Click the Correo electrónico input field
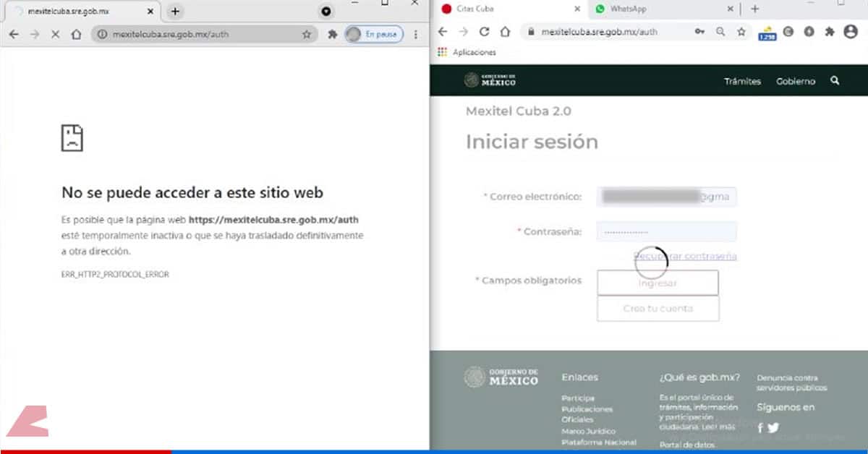868x454 pixels. coord(667,197)
